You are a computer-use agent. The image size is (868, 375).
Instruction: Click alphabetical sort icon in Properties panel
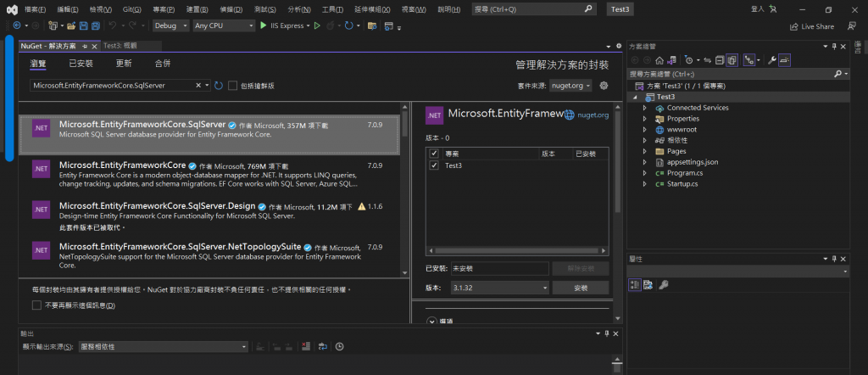[x=647, y=285]
